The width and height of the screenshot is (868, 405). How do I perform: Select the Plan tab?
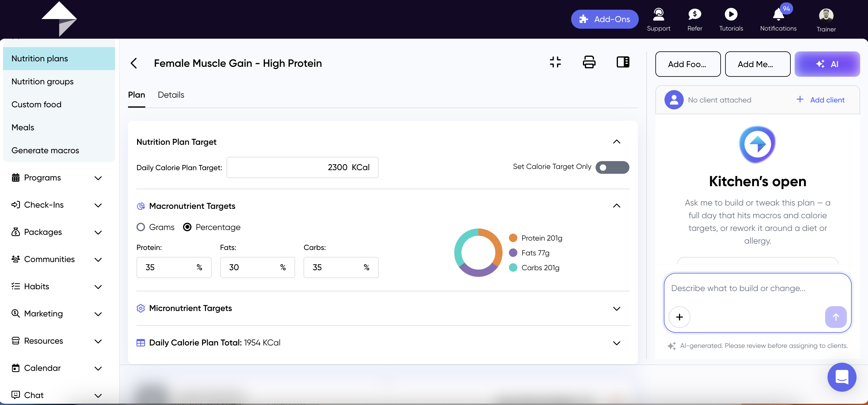point(137,95)
